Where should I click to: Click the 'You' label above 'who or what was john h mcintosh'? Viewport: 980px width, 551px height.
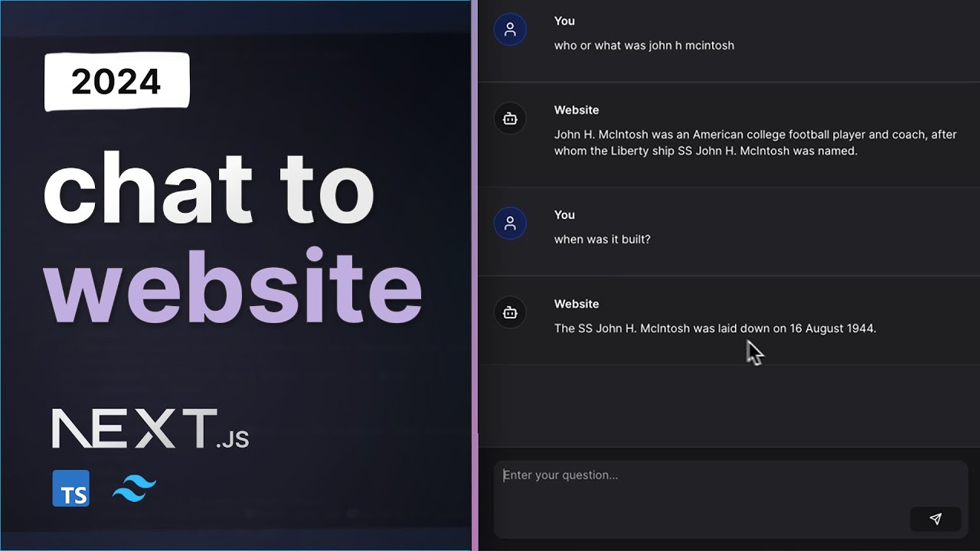pyautogui.click(x=564, y=21)
